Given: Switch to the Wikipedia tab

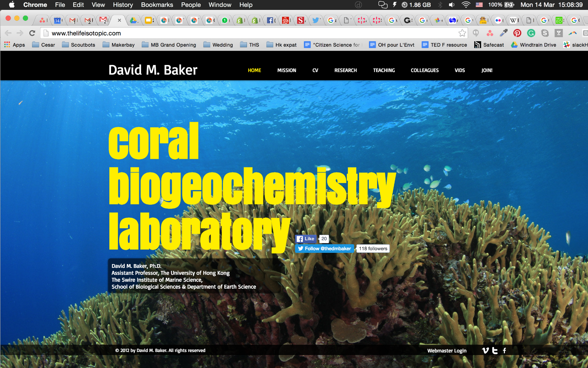Looking at the screenshot, I should tap(513, 20).
